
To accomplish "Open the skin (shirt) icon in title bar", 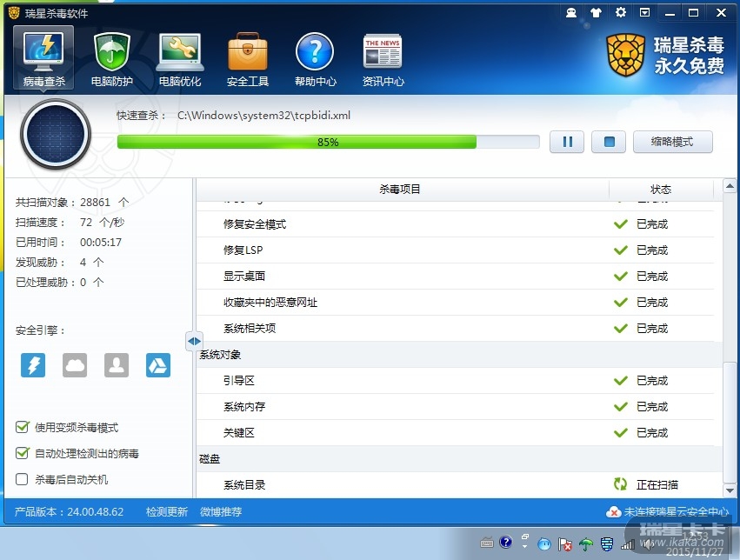I will pyautogui.click(x=596, y=13).
